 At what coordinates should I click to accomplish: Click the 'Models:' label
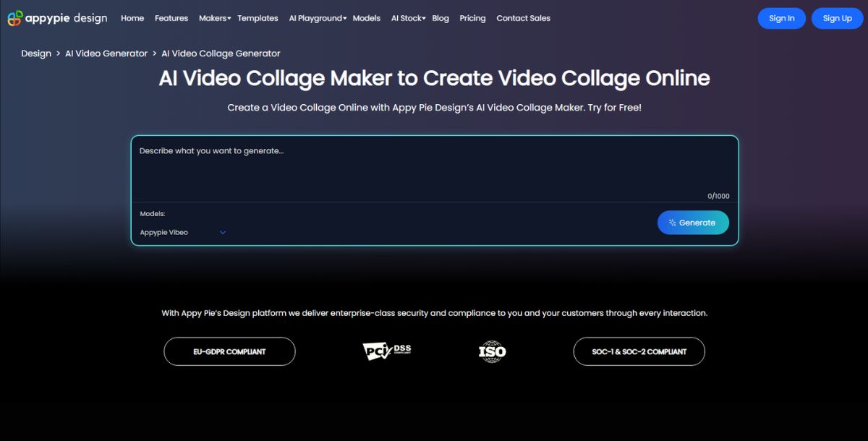153,214
